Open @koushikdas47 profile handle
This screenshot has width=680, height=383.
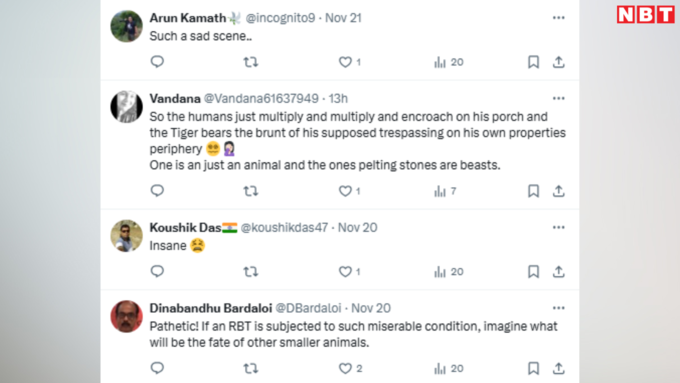click(x=284, y=227)
